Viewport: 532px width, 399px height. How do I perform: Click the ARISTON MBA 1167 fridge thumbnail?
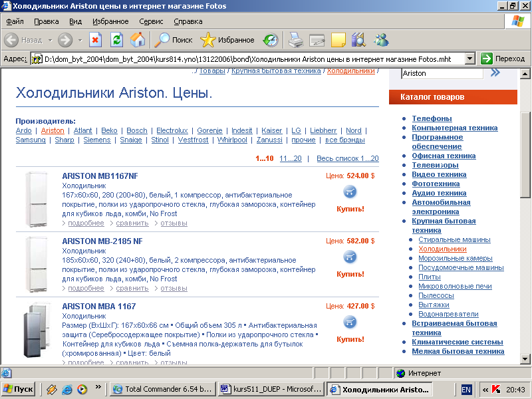pos(37,329)
